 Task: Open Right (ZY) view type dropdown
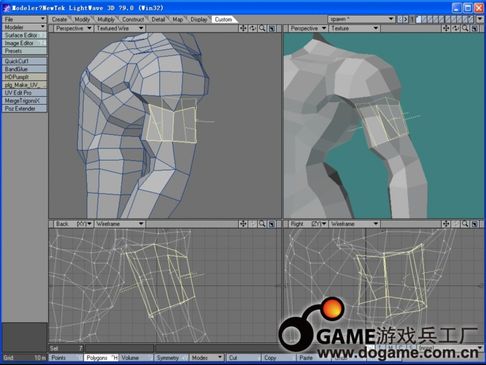[308, 224]
